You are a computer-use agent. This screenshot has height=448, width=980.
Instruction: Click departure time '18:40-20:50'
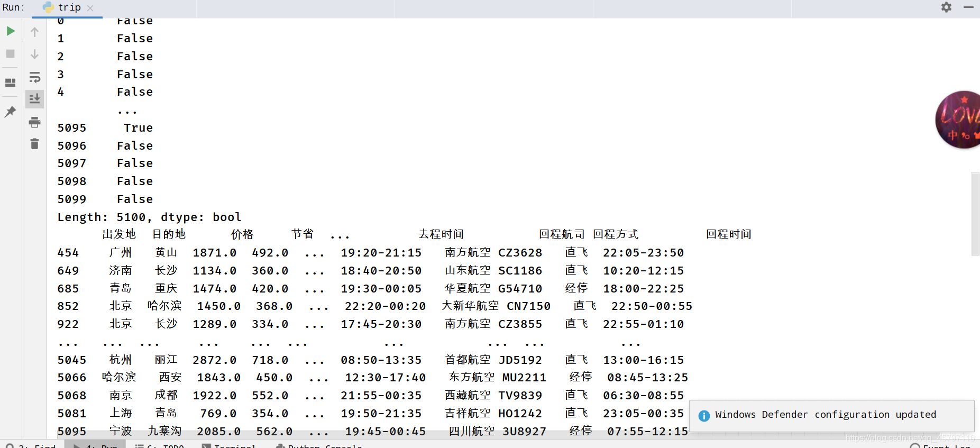click(x=381, y=271)
